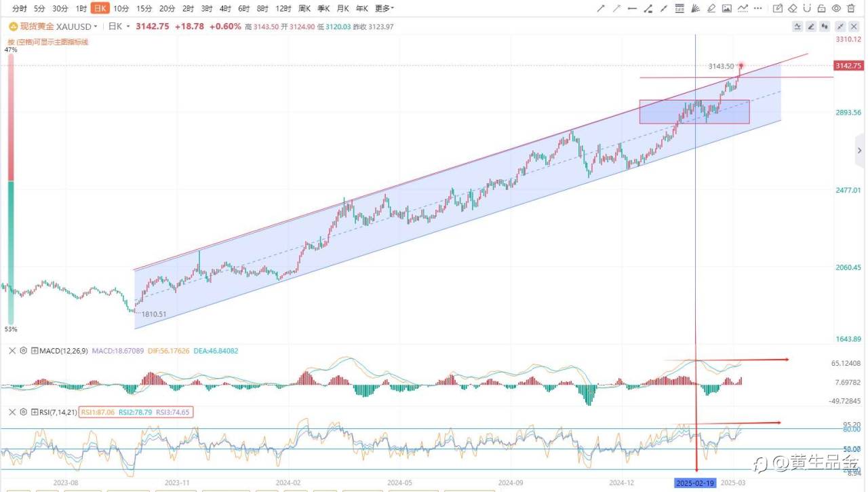Screen dimensions: 868x492
Task: Toggle the lock drawings icon
Action: [x=822, y=9]
